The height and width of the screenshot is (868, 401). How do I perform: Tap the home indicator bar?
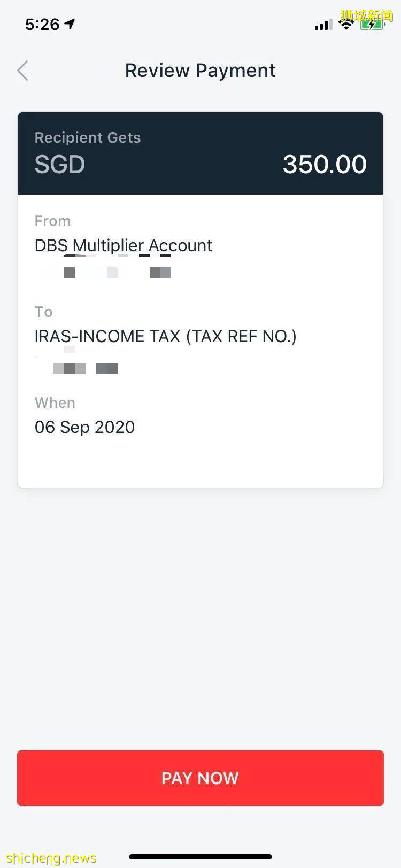click(200, 857)
